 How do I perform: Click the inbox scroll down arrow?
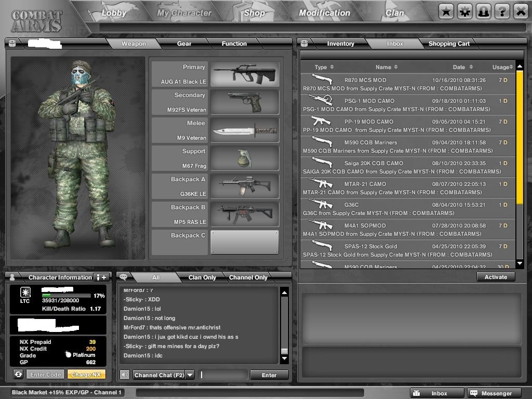520,263
